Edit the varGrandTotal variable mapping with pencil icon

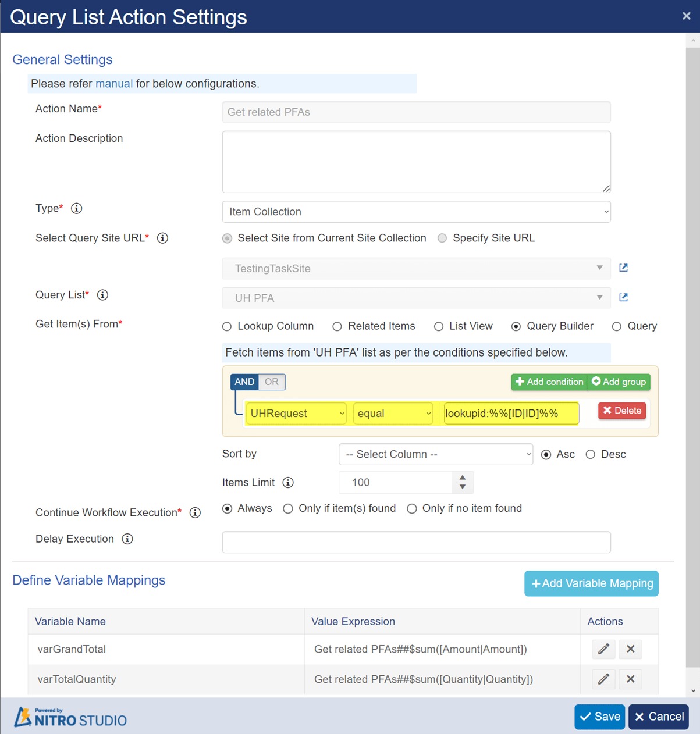pos(603,649)
